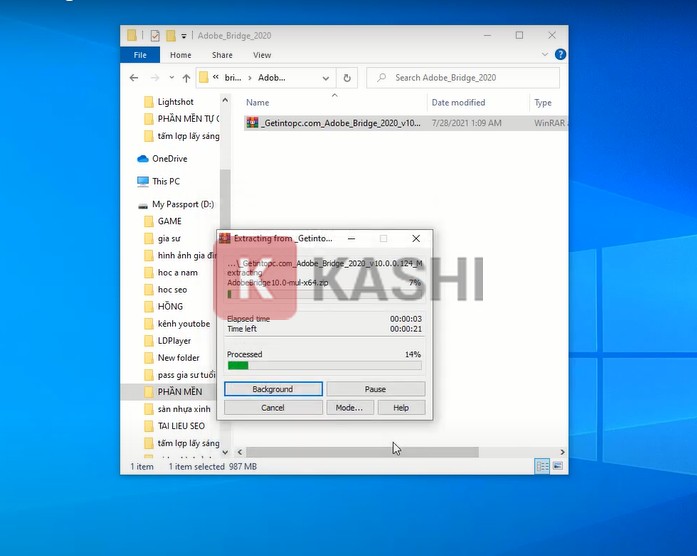Expand the ribbon with the chevron arrow
697x556 pixels.
pos(546,55)
